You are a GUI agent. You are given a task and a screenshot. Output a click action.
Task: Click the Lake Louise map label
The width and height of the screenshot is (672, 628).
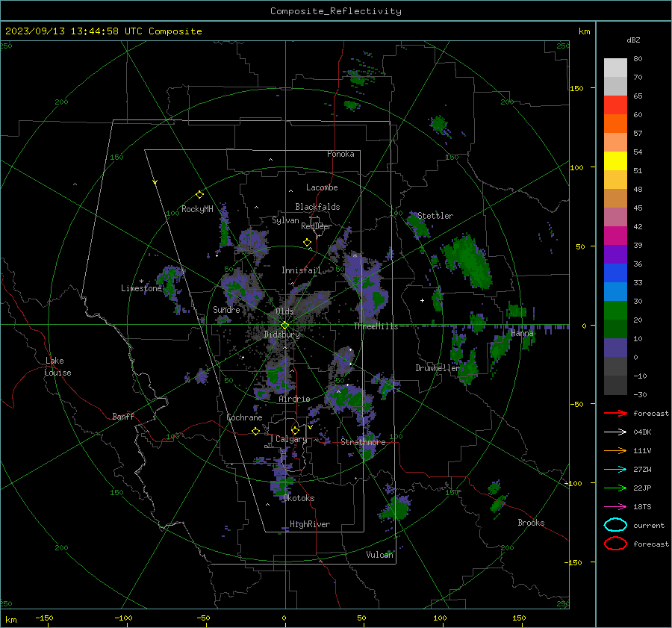click(57, 367)
